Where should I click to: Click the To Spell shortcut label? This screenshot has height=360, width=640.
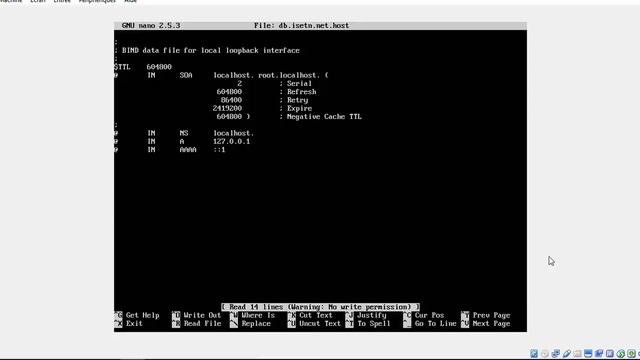373,324
